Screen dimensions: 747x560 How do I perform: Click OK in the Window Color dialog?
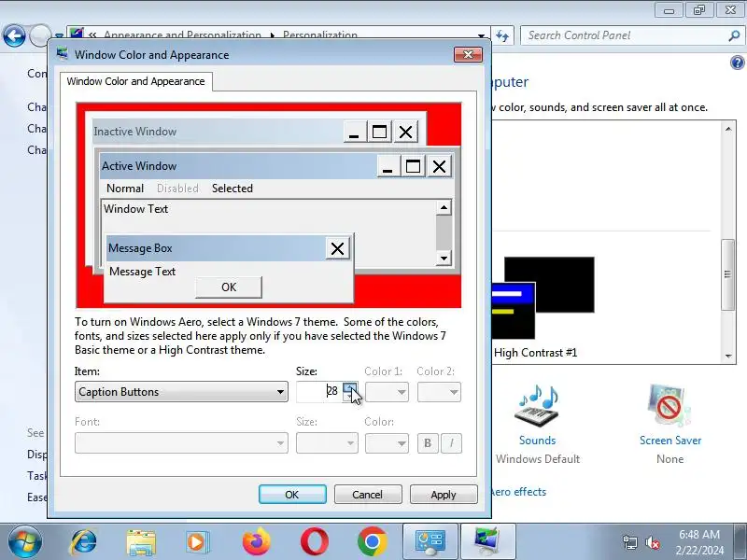[292, 495]
